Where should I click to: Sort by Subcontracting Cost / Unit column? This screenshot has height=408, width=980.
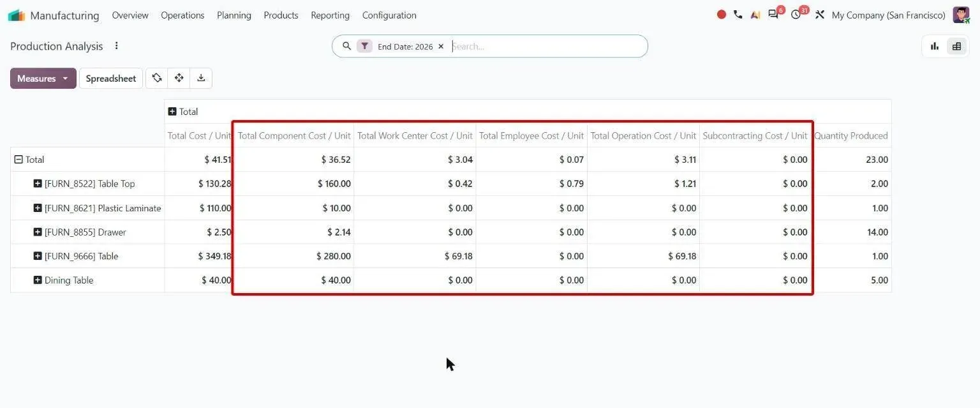(755, 136)
